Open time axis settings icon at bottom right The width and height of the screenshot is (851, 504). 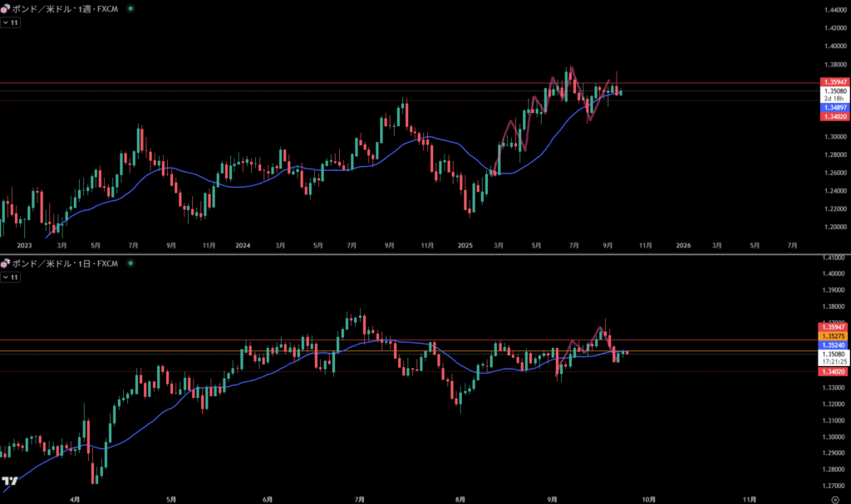(x=834, y=499)
